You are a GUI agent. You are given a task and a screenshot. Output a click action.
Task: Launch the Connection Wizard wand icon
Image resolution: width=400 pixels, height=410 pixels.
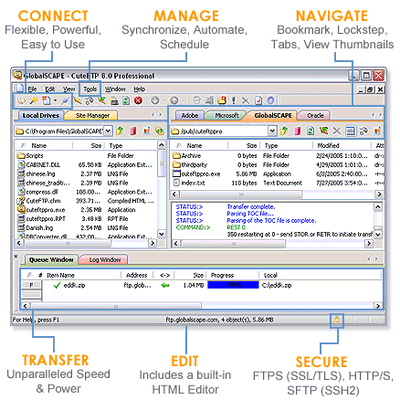click(x=33, y=100)
